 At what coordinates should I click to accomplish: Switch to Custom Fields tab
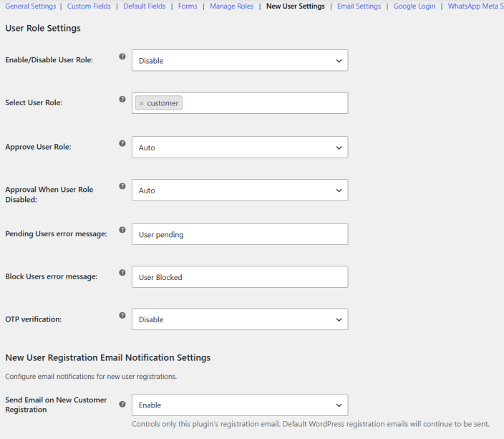click(89, 6)
